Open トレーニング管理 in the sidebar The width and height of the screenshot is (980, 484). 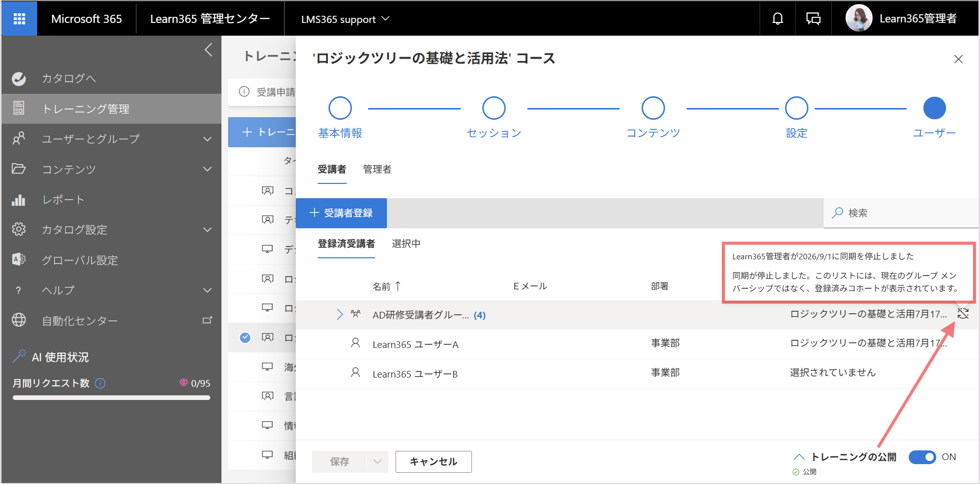point(111,109)
